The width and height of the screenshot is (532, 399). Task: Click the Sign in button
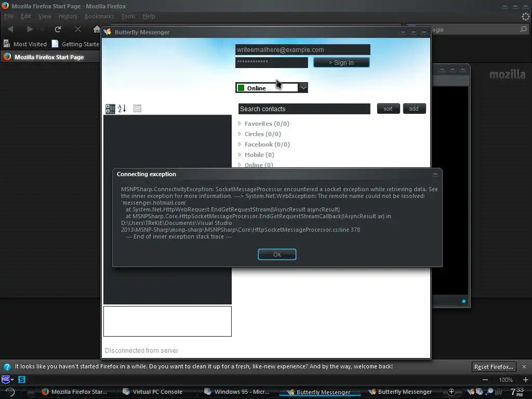point(341,62)
